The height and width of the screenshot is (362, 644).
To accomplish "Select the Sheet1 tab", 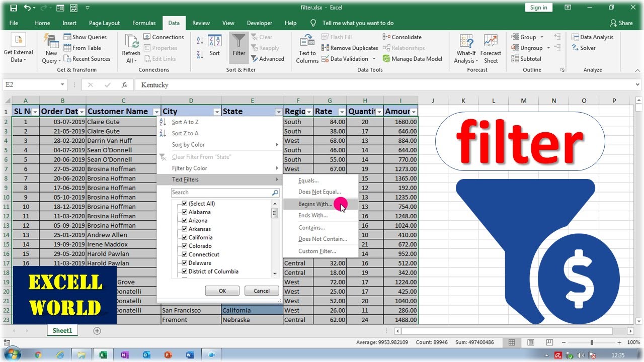I will pyautogui.click(x=63, y=331).
